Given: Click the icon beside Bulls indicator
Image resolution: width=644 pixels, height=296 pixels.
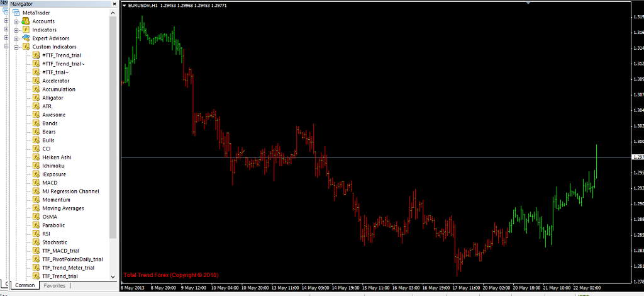Looking at the screenshot, I should [36, 140].
